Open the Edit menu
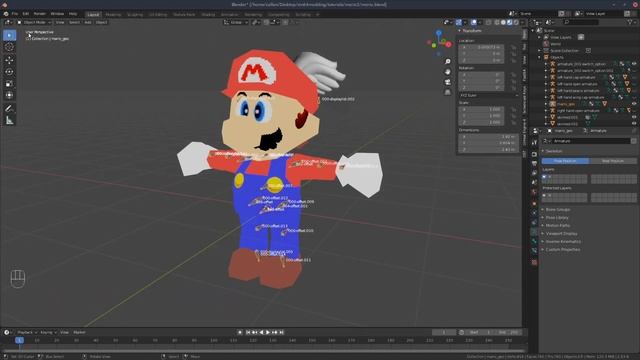This screenshot has width=640, height=360. click(x=26, y=14)
